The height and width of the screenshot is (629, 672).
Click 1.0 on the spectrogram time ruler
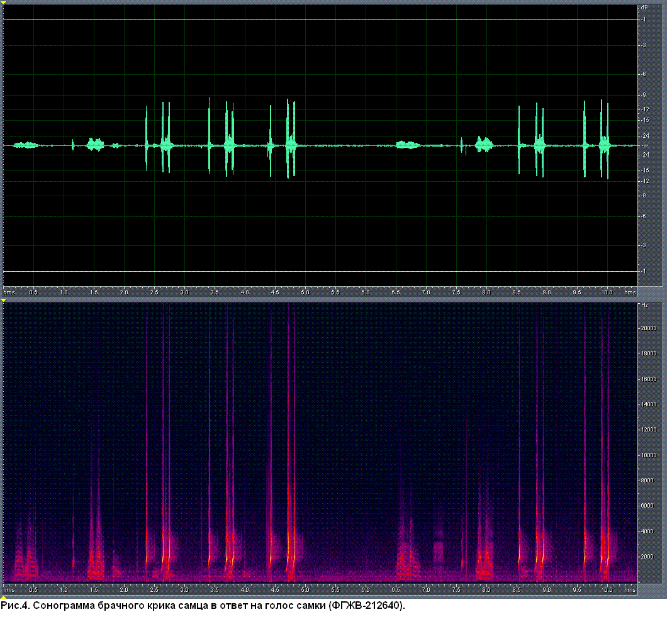coord(64,589)
